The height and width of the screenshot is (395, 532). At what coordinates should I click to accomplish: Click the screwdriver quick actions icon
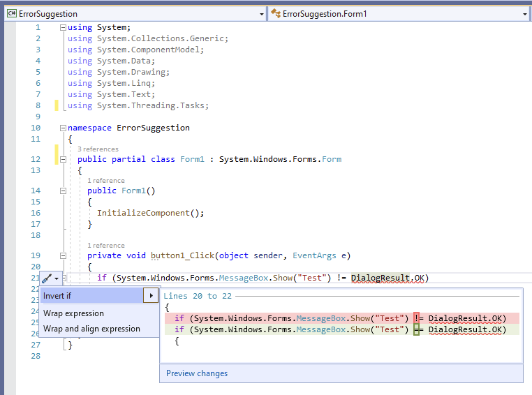point(47,278)
